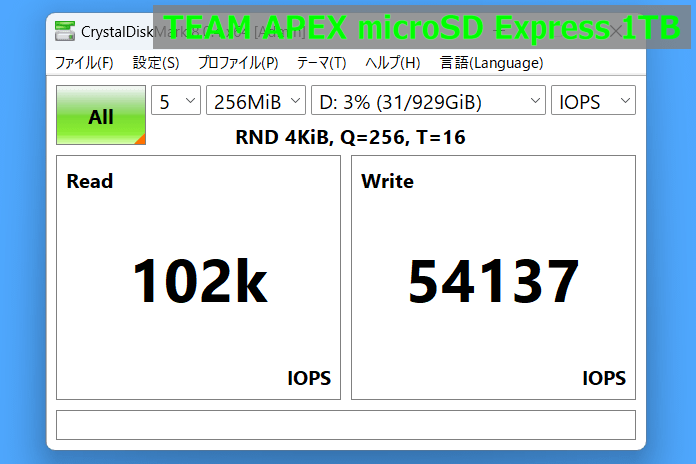Click the empty comment field at the bottom

point(345,425)
